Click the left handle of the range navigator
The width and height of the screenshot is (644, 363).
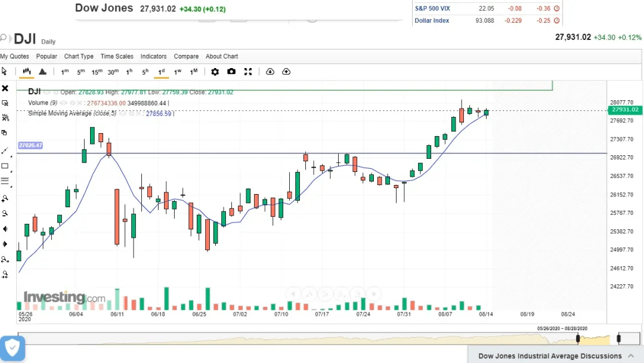coord(578,339)
